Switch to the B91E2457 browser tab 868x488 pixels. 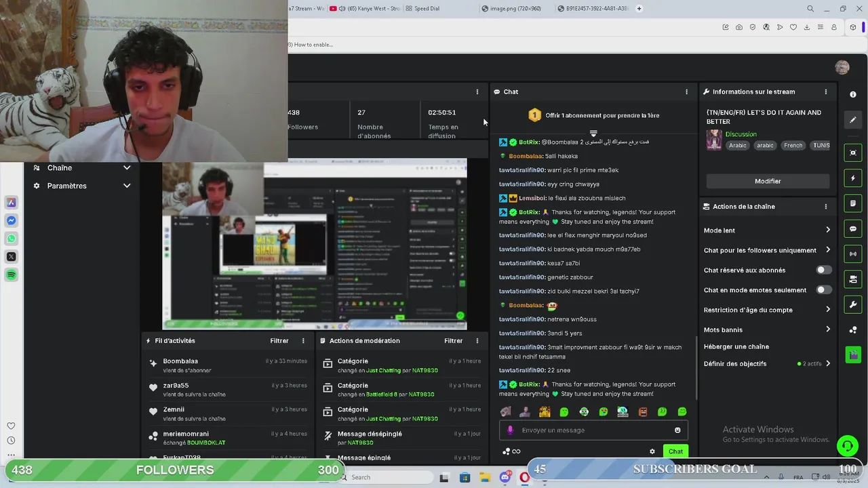pos(591,9)
